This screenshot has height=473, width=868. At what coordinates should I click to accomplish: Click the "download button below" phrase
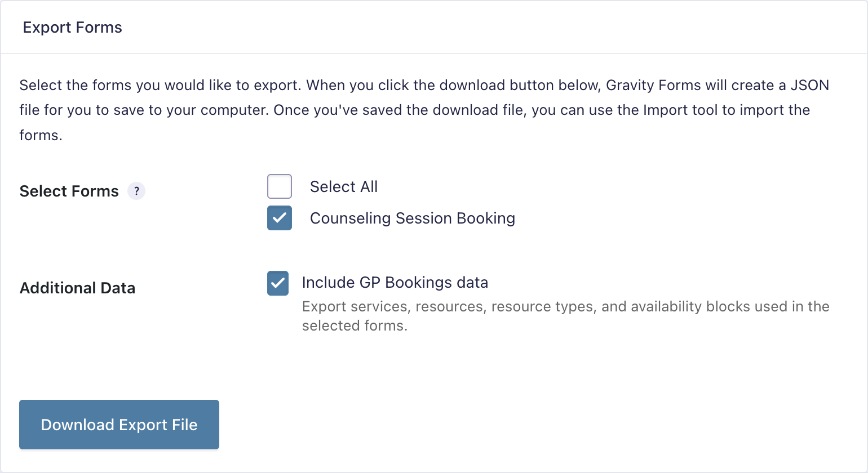click(520, 86)
